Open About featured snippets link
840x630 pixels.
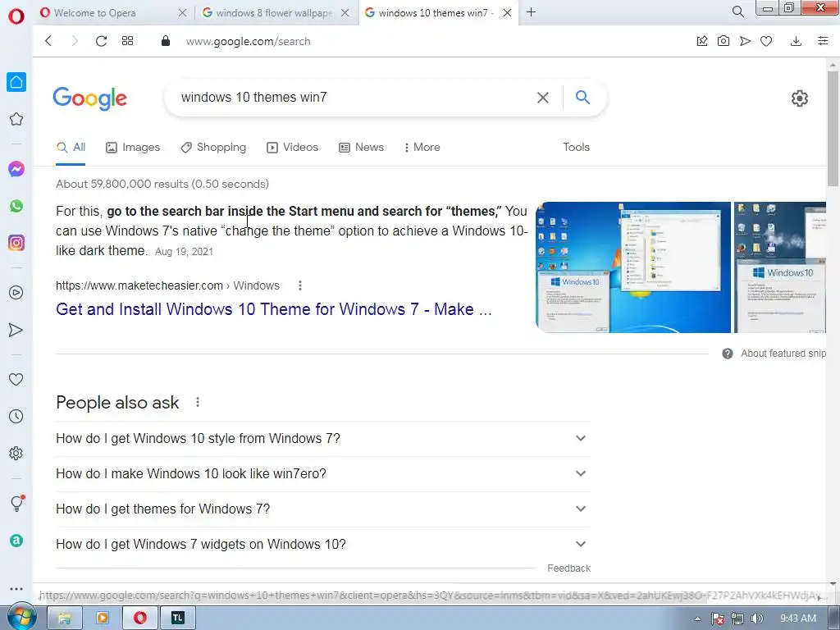coord(783,354)
